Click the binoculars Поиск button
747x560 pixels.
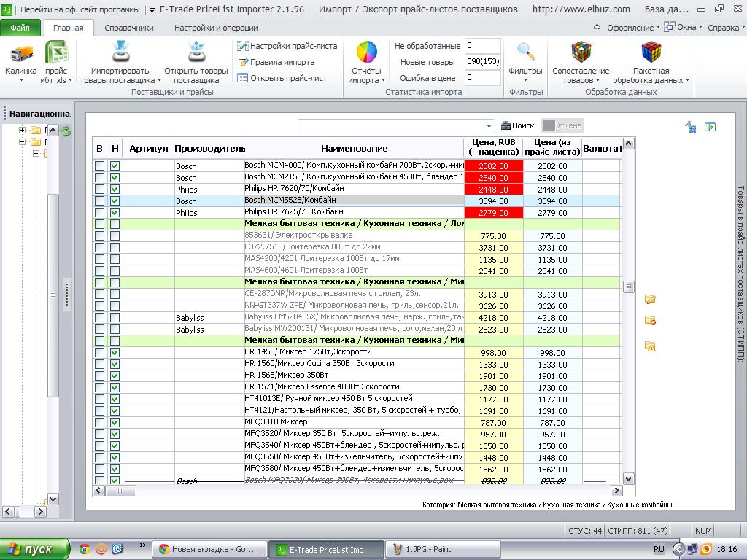click(x=518, y=125)
